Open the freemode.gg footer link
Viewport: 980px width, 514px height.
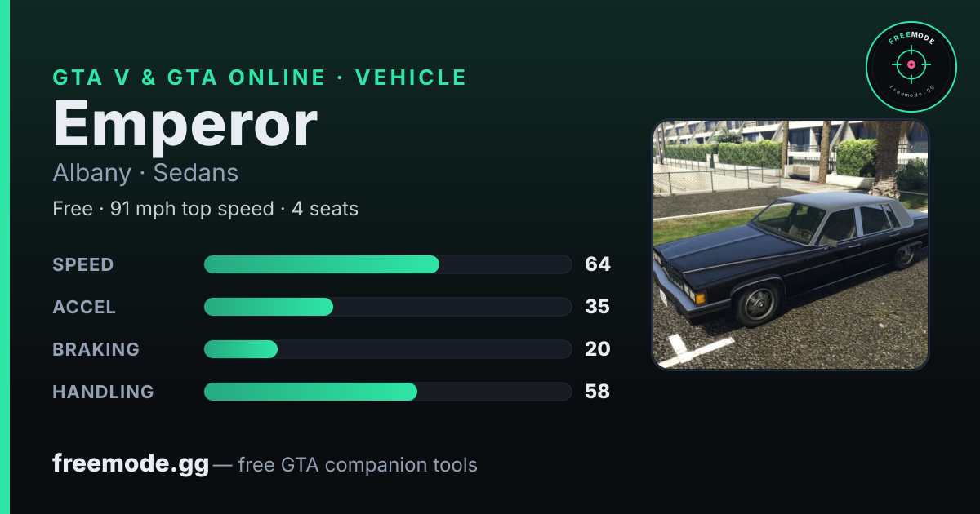(x=131, y=464)
